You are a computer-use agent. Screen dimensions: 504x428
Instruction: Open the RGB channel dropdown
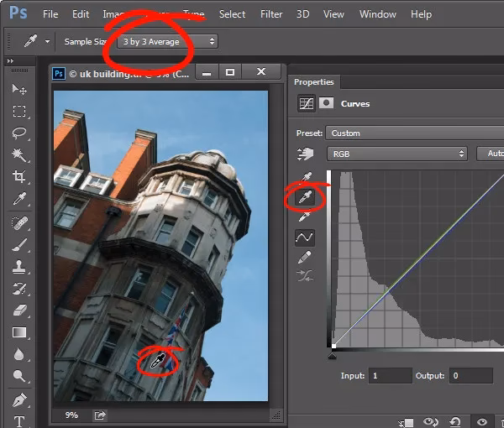click(397, 154)
